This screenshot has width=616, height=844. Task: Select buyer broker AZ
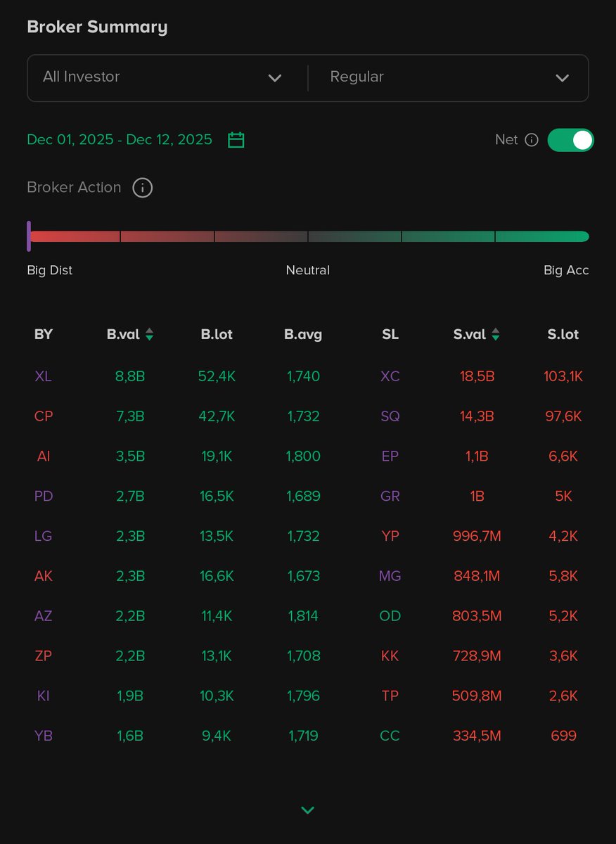tap(44, 616)
